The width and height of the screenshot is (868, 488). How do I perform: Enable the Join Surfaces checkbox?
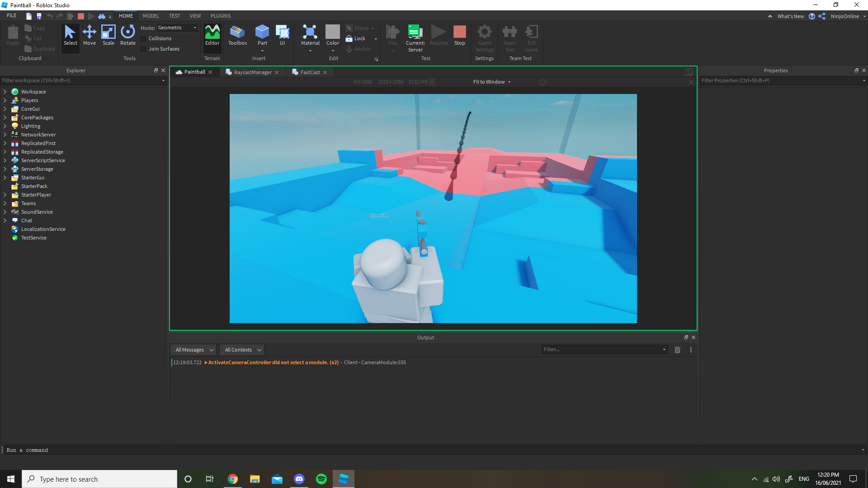pyautogui.click(x=144, y=49)
